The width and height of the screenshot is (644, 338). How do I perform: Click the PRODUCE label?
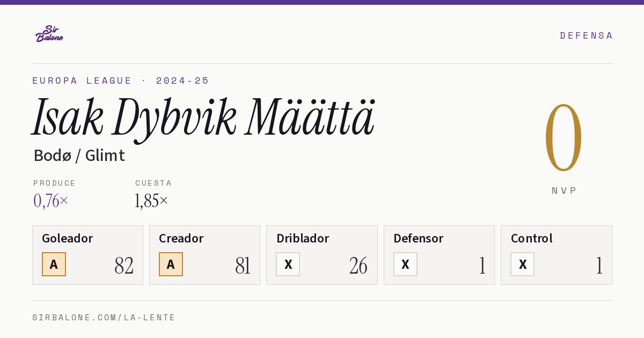pyautogui.click(x=55, y=183)
